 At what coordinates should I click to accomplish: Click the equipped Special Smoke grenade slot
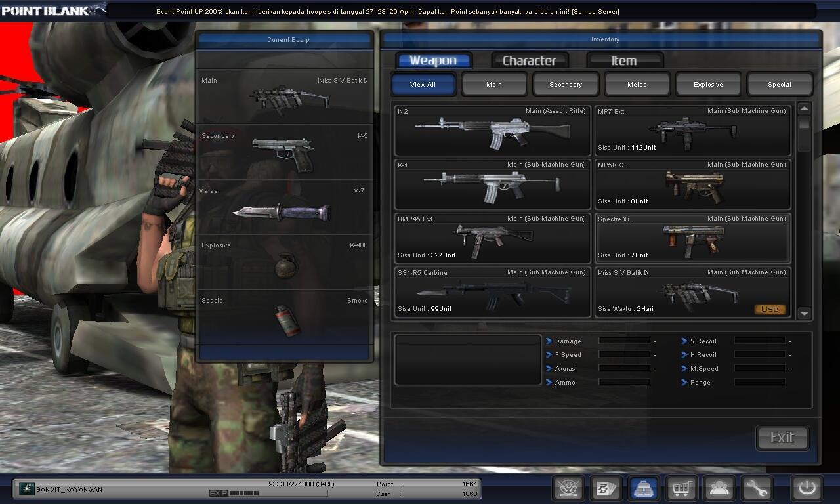pos(285,318)
